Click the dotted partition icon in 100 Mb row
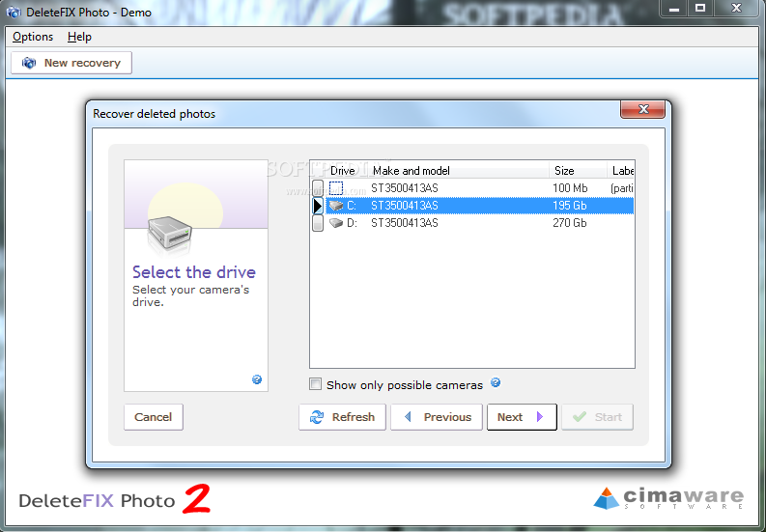 coord(336,188)
